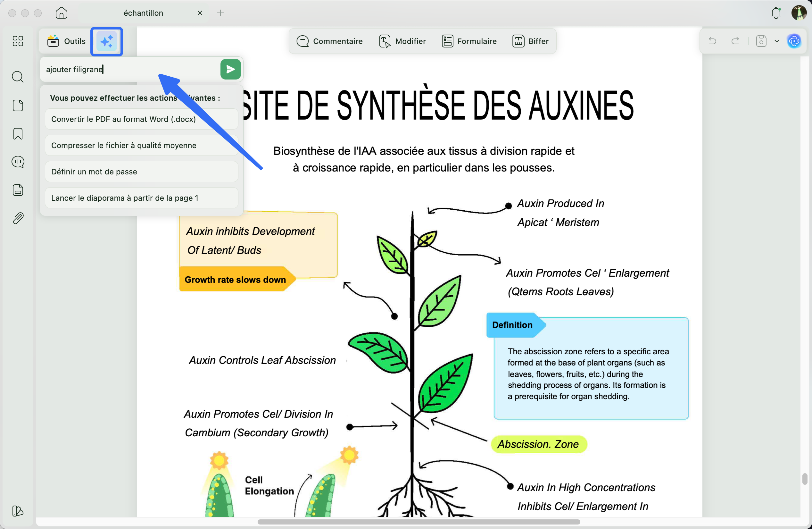This screenshot has width=812, height=529.
Task: Redo the last action
Action: 736,41
